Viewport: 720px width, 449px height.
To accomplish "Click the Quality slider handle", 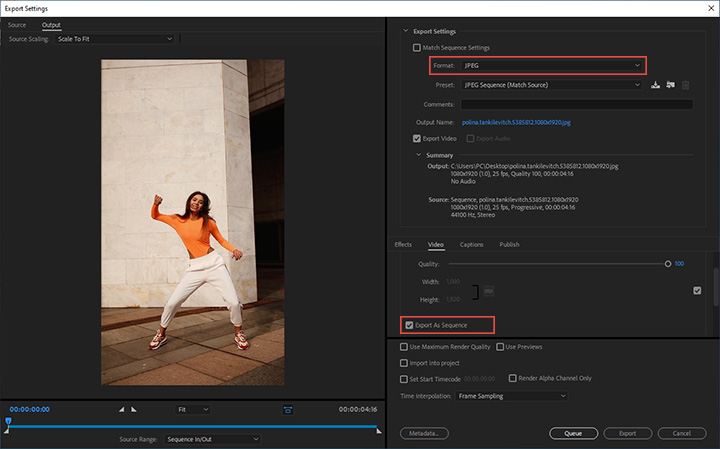I will 667,264.
